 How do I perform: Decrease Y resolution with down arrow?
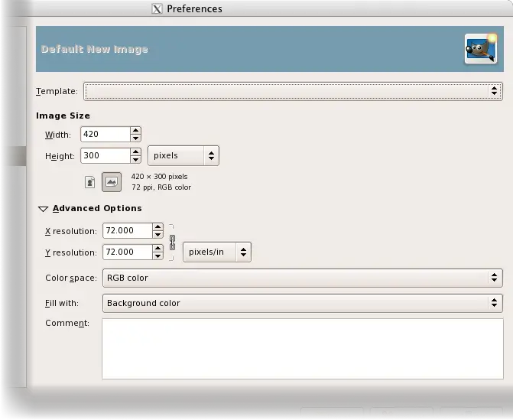tap(157, 256)
